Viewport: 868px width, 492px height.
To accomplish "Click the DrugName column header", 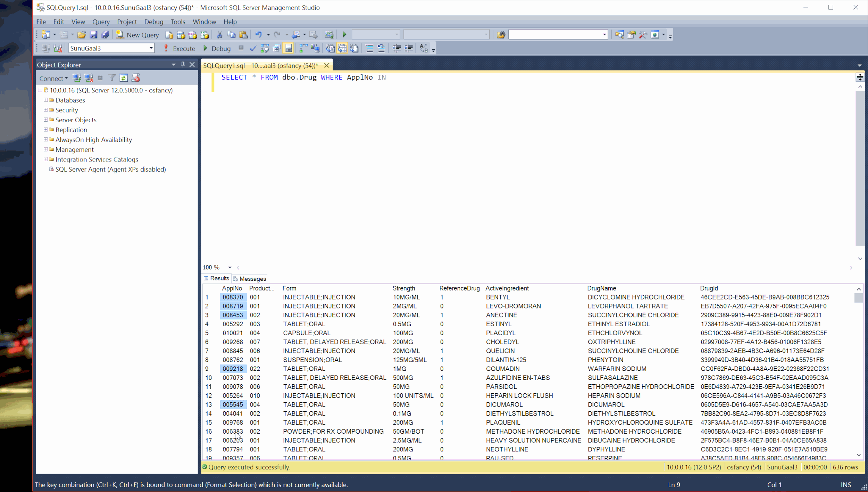I will pyautogui.click(x=602, y=288).
